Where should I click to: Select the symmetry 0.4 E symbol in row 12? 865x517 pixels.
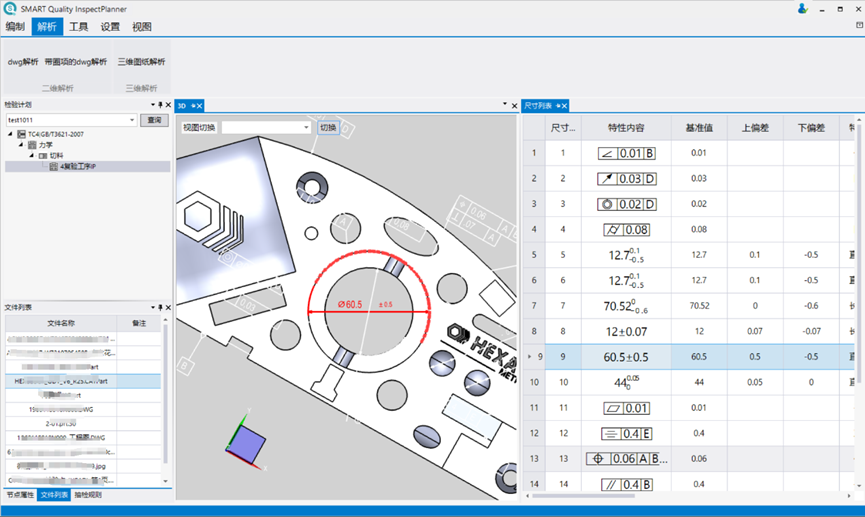(x=626, y=434)
